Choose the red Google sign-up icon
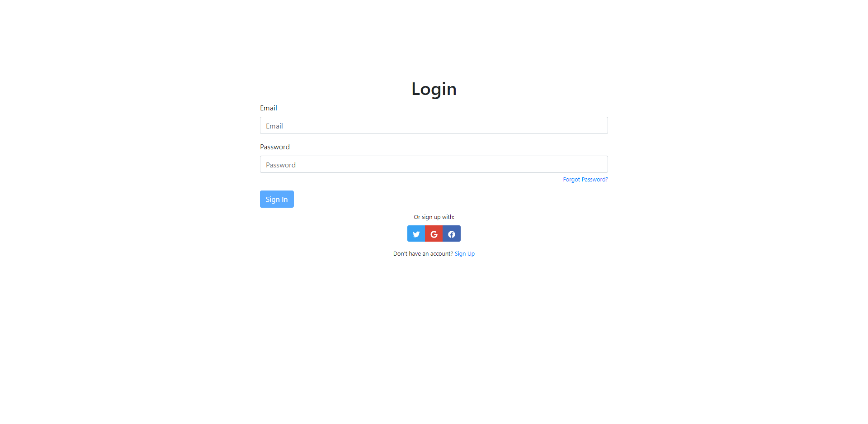The height and width of the screenshot is (424, 868). 434,233
